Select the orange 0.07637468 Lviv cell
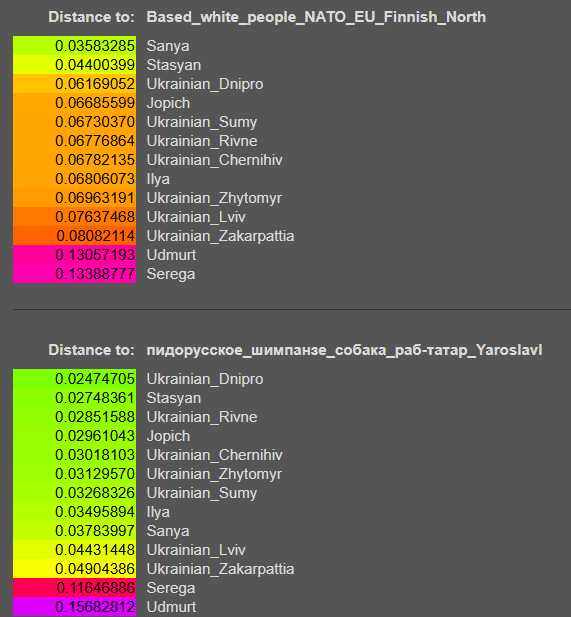The image size is (571, 617). pos(74,216)
